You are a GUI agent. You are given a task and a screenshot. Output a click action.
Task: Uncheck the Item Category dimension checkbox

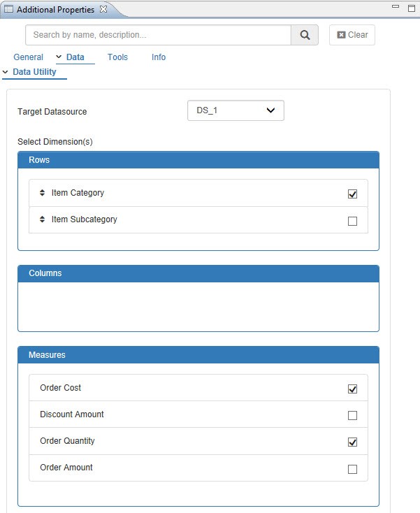pyautogui.click(x=352, y=194)
